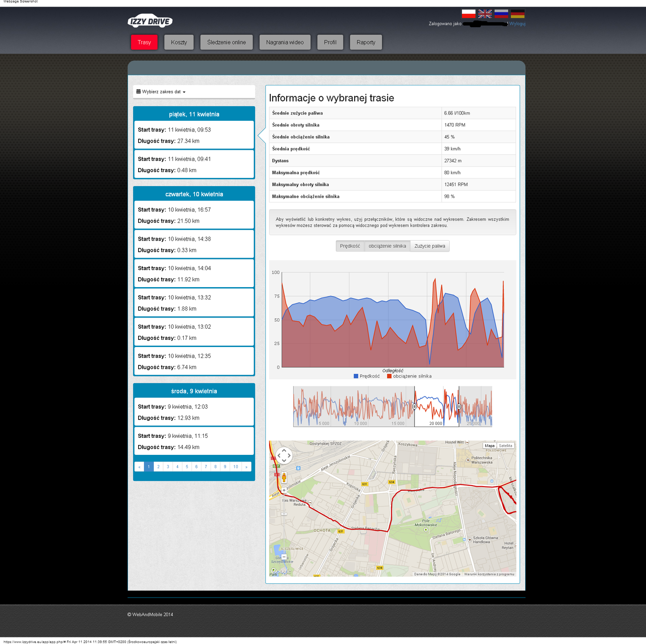Select the Russian flag language icon
This screenshot has width=646, height=644.
(501, 14)
